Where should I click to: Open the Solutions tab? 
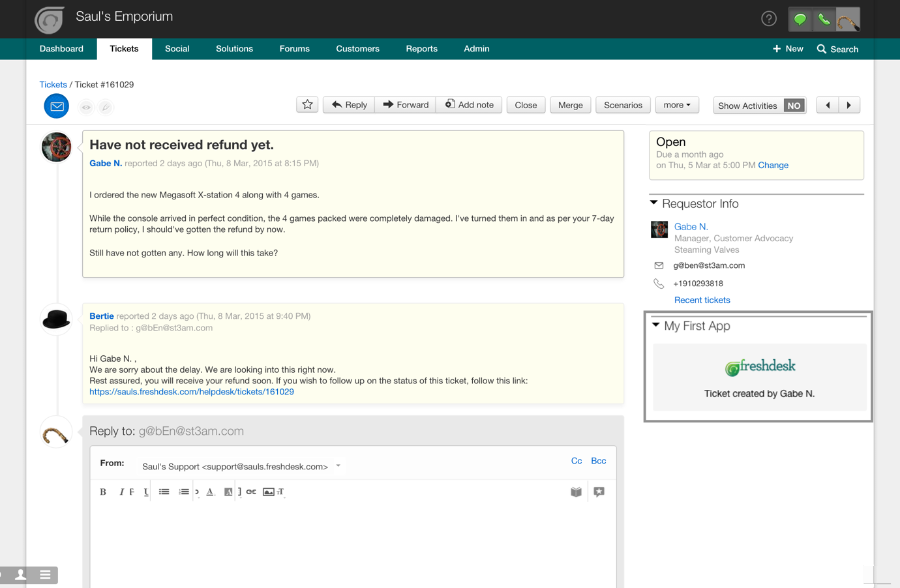234,49
